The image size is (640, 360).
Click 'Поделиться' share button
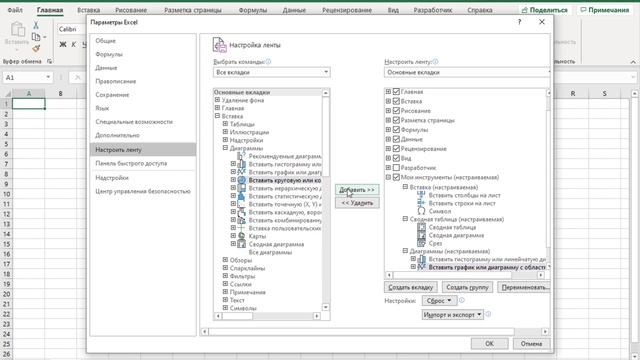[x=544, y=10]
